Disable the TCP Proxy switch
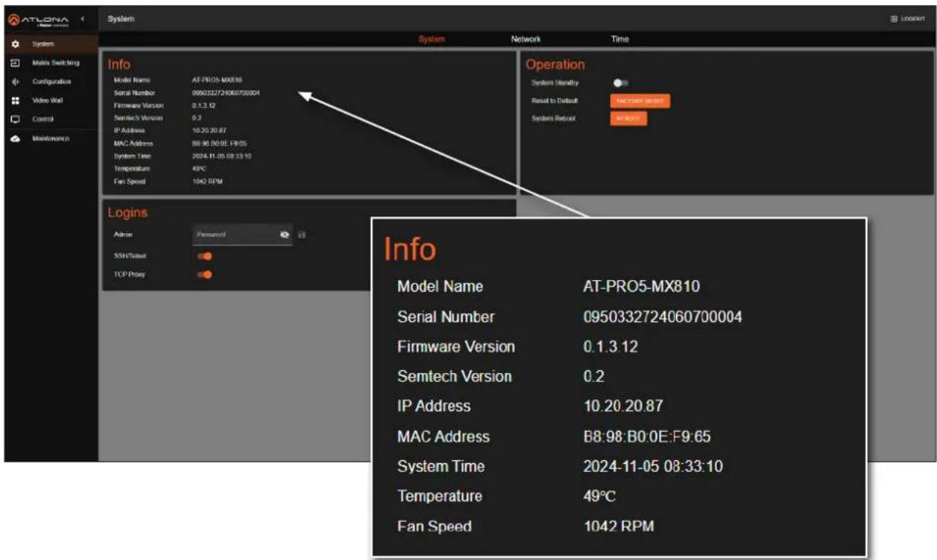This screenshot has width=937, height=560. coord(205,275)
